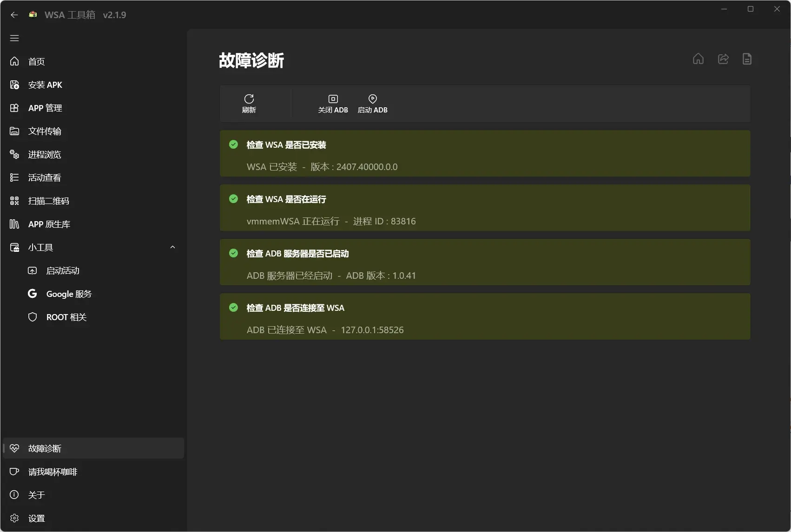
Task: Click the WSA version text 2407.40000.0.0
Action: pos(367,167)
